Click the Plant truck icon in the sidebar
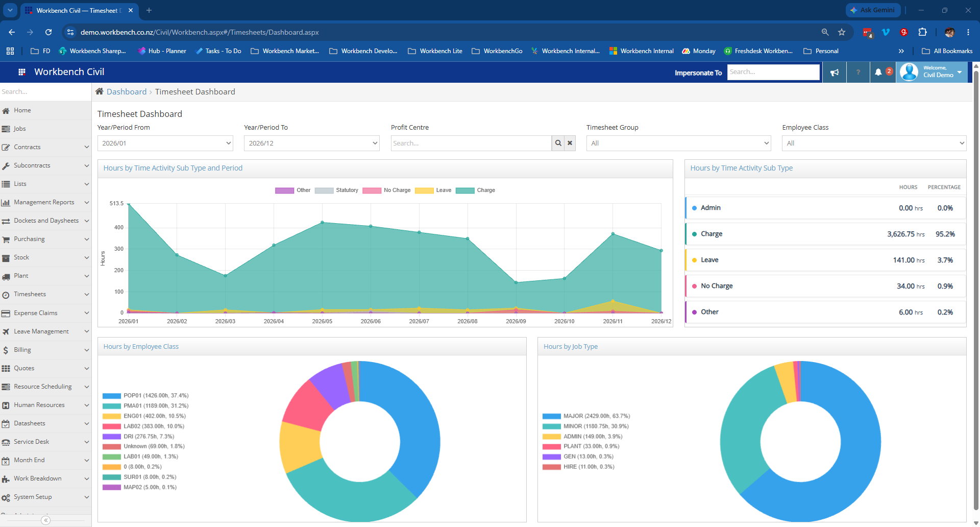This screenshot has height=527, width=980. coord(6,276)
